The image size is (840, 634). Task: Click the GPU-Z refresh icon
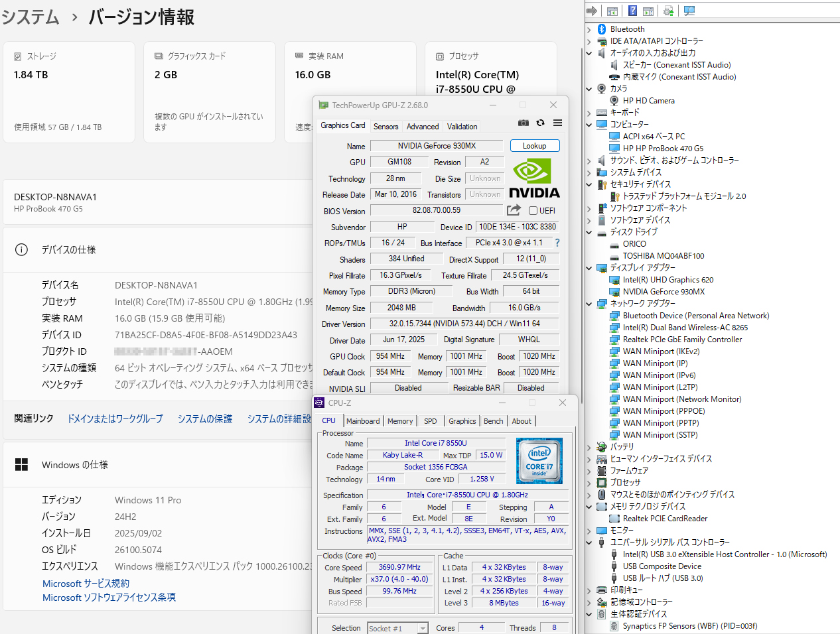541,123
